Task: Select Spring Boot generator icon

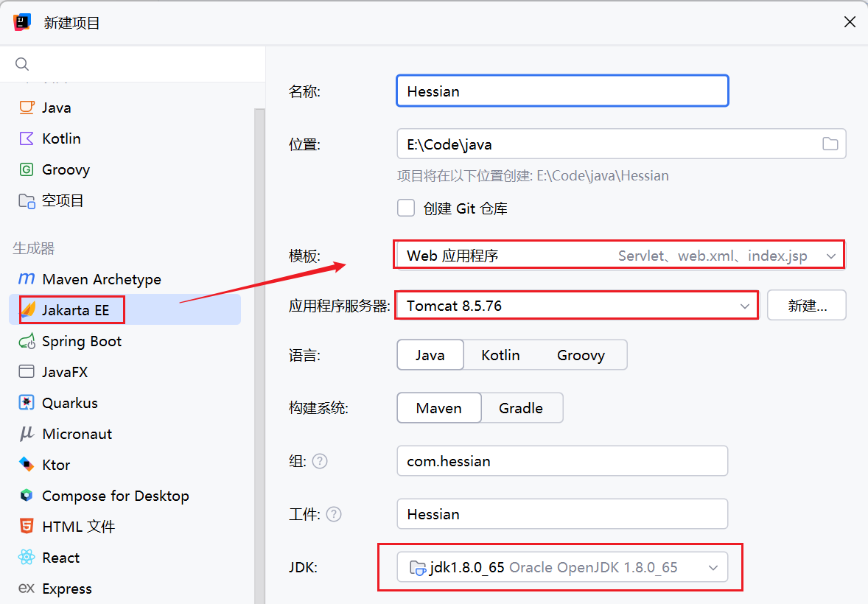Action: (x=27, y=341)
